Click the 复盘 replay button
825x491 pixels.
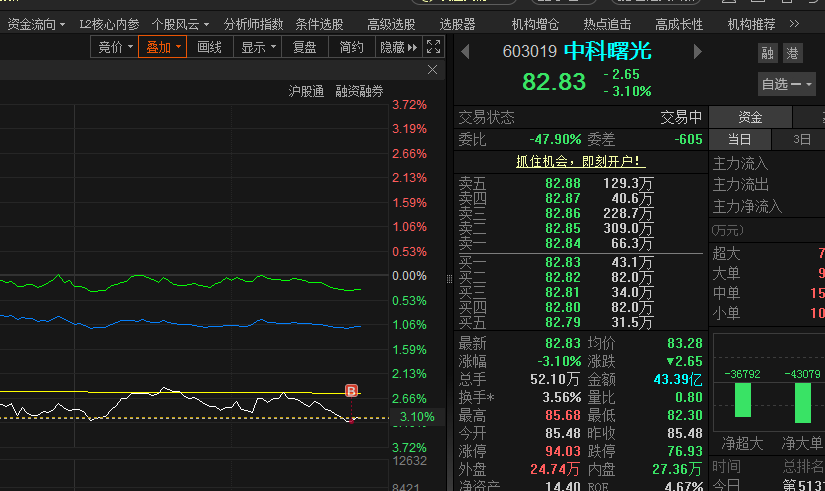click(305, 47)
